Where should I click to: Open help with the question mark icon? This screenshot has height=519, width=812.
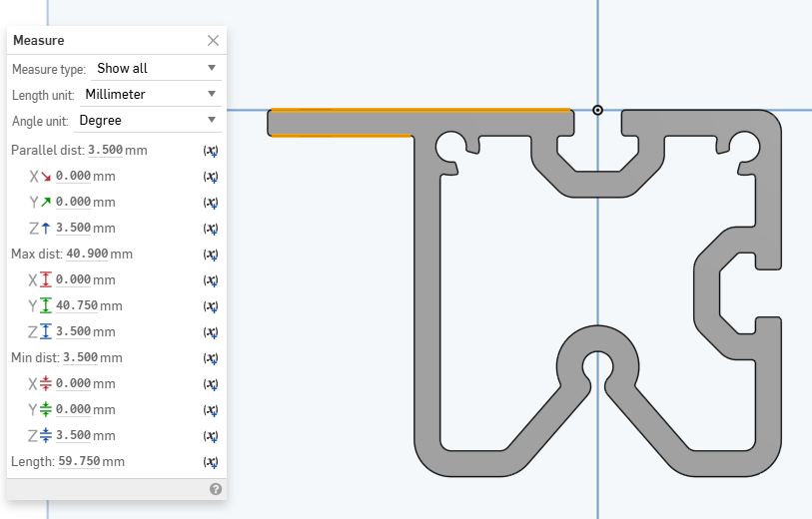pyautogui.click(x=215, y=489)
